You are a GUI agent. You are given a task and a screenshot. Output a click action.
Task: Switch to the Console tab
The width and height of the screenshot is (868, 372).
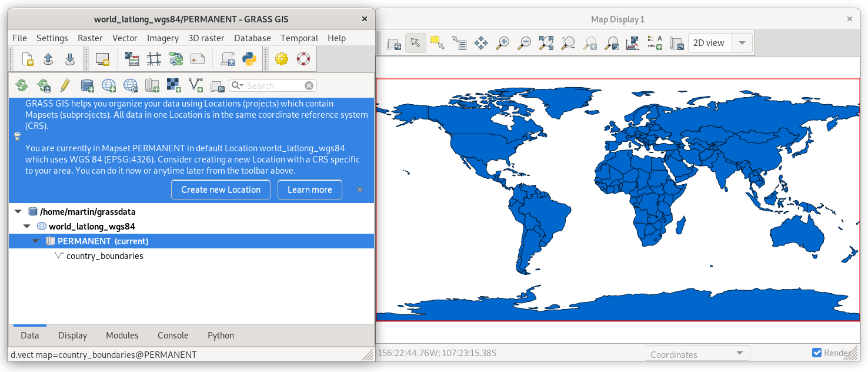173,336
